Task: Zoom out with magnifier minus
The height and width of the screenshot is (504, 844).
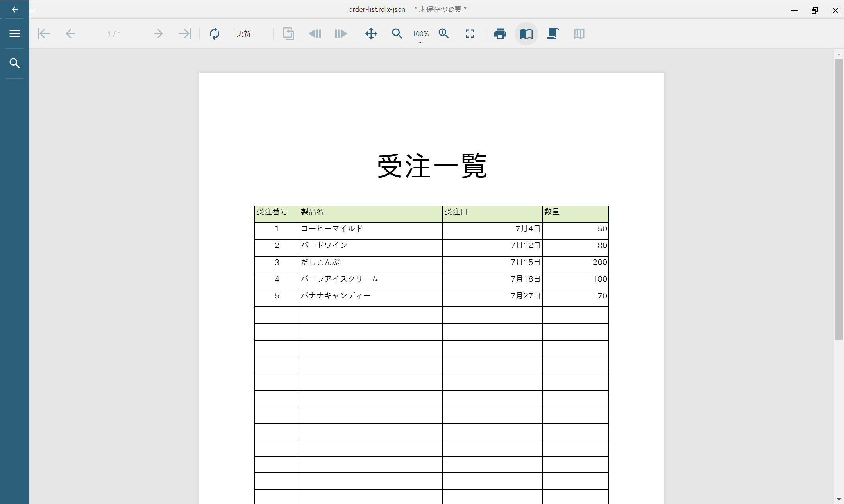Action: [x=397, y=34]
